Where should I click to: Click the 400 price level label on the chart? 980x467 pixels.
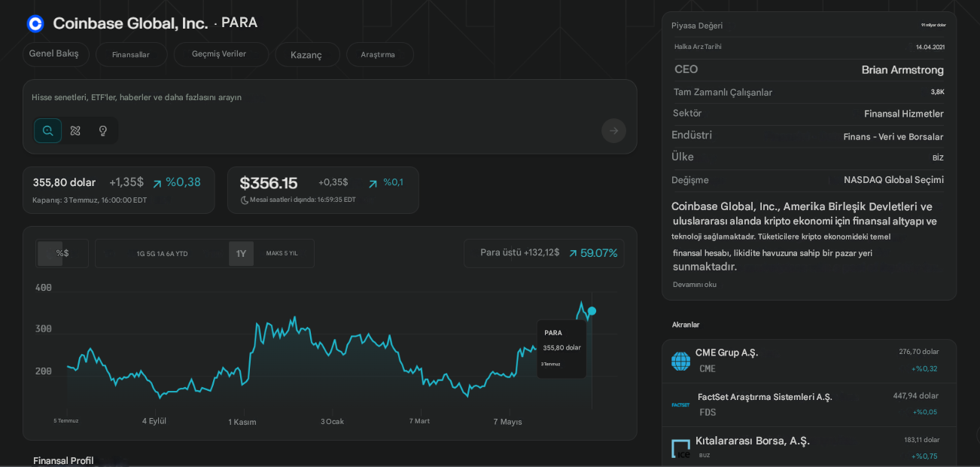(x=44, y=288)
